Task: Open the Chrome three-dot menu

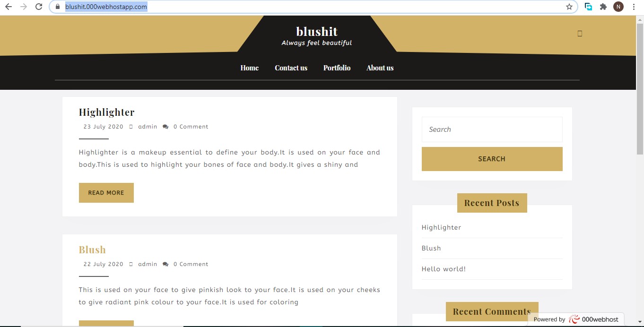Action: (x=634, y=7)
